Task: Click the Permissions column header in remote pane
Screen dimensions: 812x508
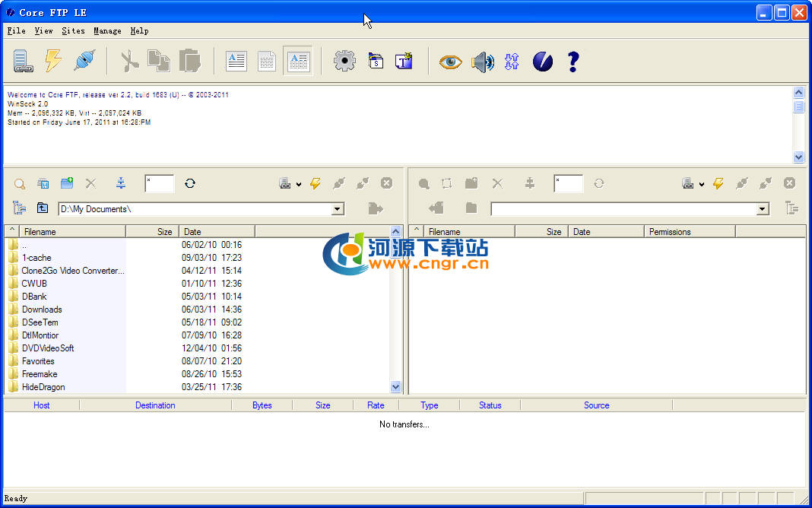Action: (x=689, y=232)
